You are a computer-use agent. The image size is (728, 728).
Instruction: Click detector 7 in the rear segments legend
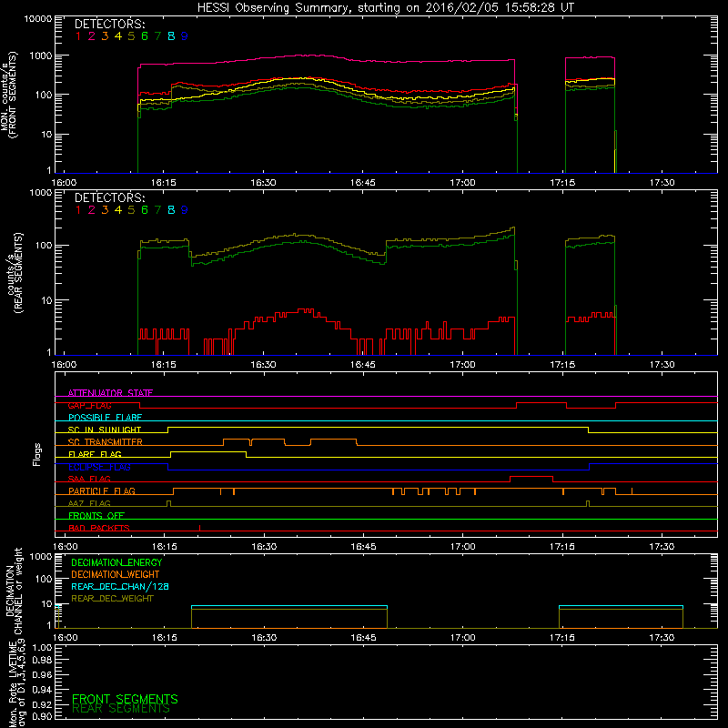157,210
